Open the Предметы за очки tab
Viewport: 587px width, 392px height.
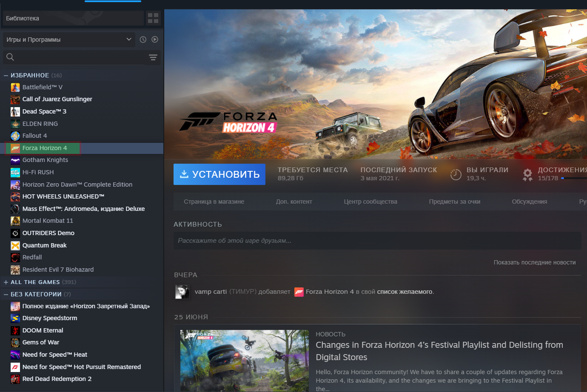(x=455, y=202)
